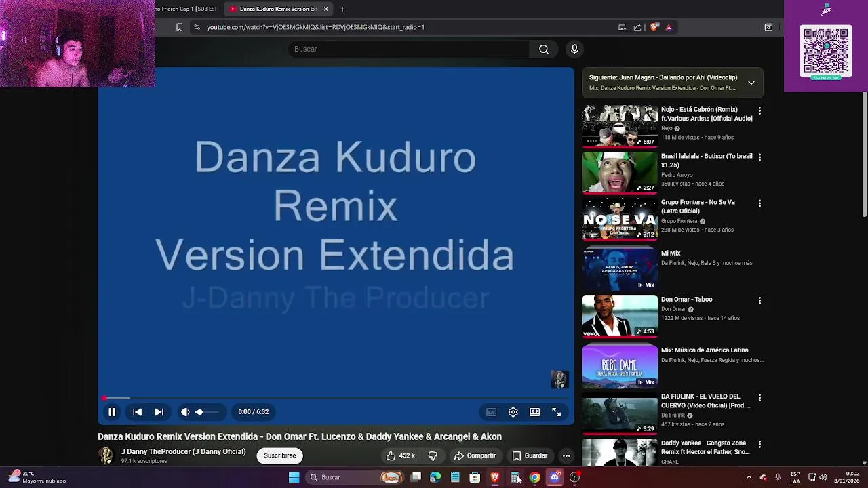Mute the video volume speaker icon
The image size is (868, 488).
pyautogui.click(x=185, y=412)
